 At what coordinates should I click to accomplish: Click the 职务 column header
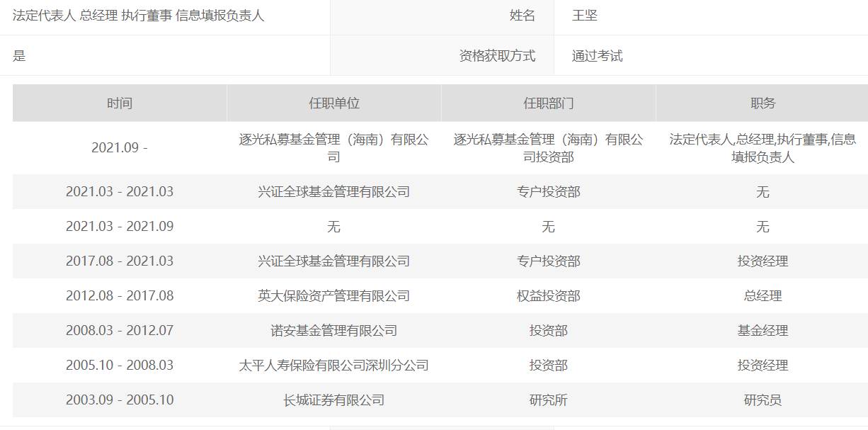click(x=763, y=103)
